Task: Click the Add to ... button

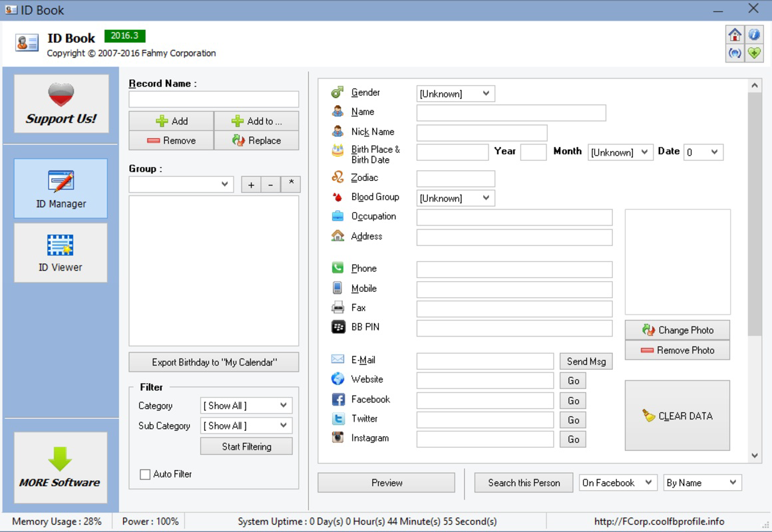Action: coord(256,121)
